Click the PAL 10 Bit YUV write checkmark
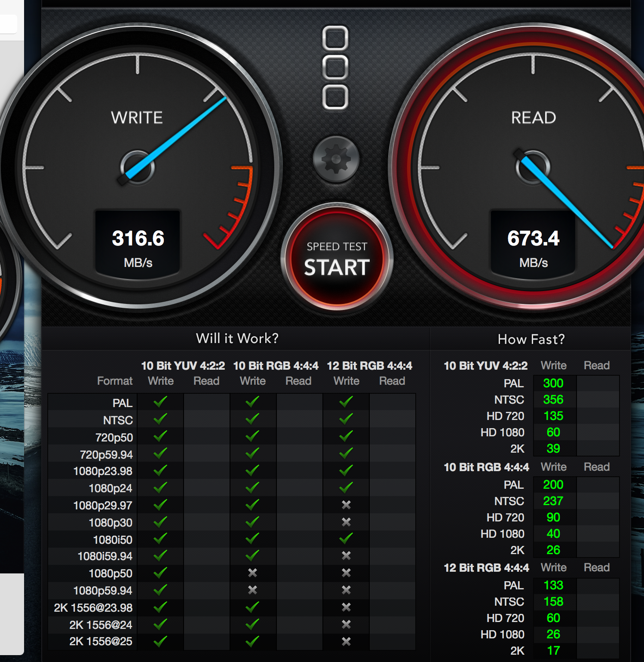The width and height of the screenshot is (644, 662). click(160, 402)
